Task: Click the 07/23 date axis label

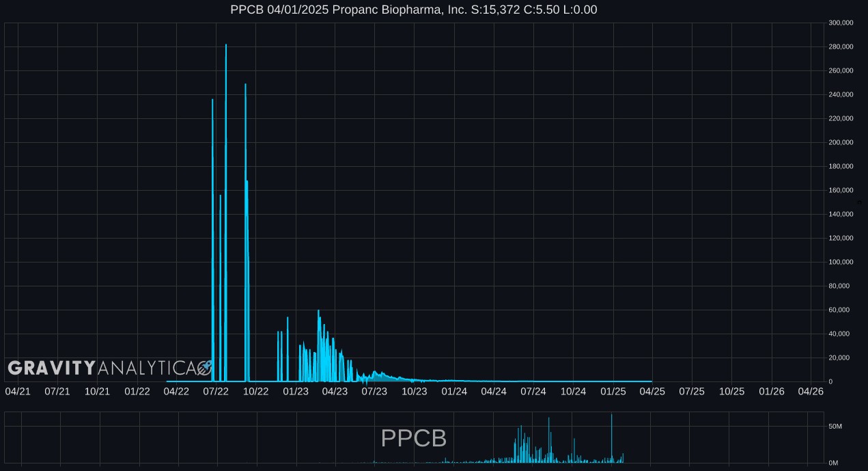Action: click(374, 391)
